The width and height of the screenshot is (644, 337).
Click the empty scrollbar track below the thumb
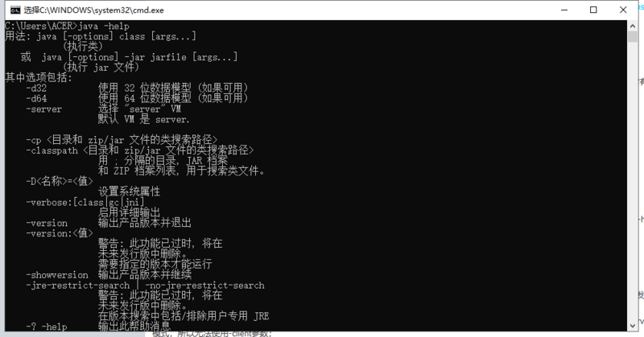pos(633,181)
